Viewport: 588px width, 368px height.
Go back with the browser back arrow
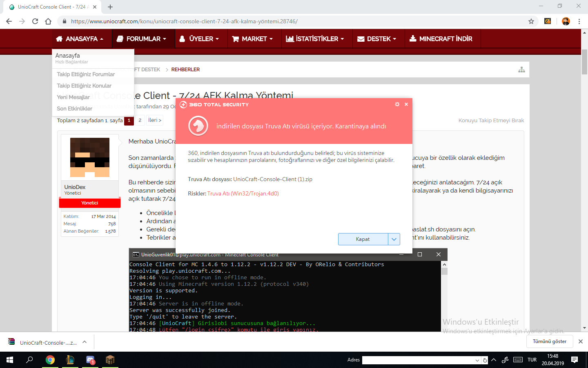9,21
